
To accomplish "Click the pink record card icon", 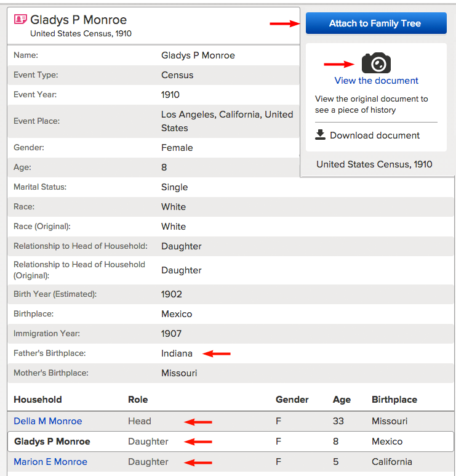I will coord(21,19).
